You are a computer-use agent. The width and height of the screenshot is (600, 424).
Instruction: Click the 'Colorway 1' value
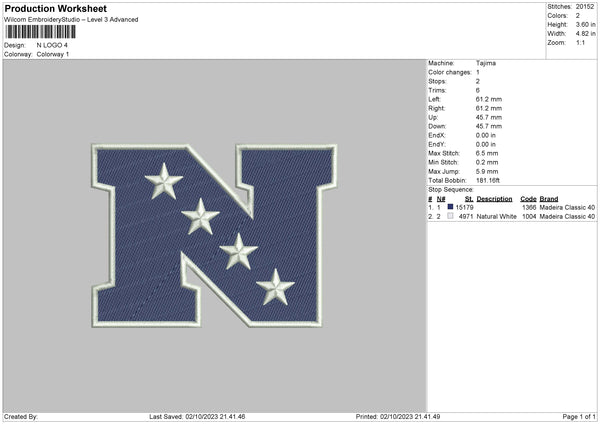53,54
